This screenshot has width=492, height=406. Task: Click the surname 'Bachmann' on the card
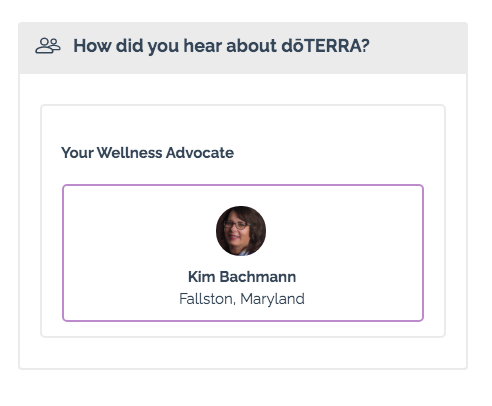(x=258, y=277)
